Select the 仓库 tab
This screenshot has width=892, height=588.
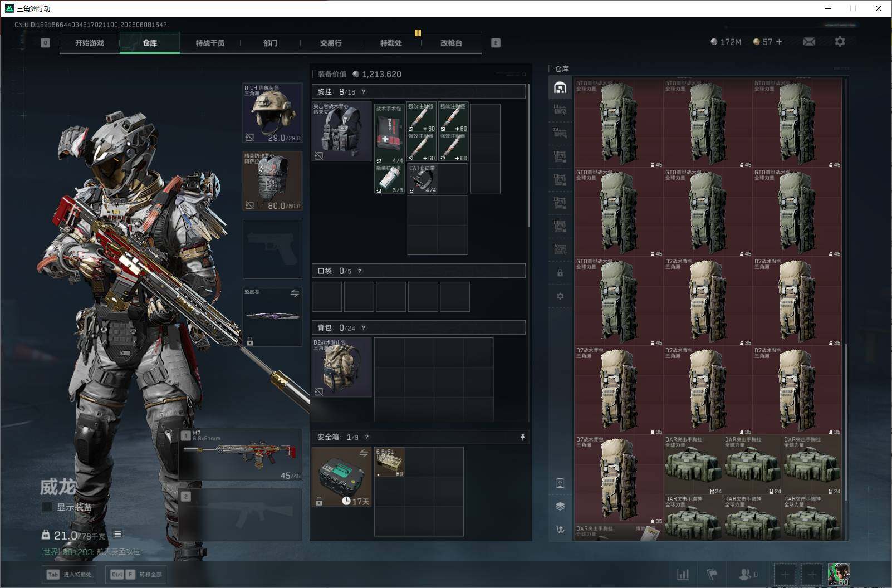click(150, 43)
